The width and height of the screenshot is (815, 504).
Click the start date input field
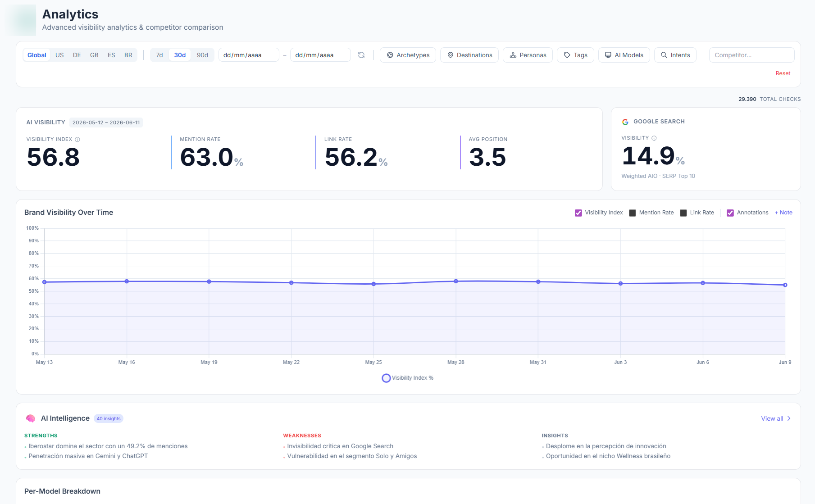point(249,55)
